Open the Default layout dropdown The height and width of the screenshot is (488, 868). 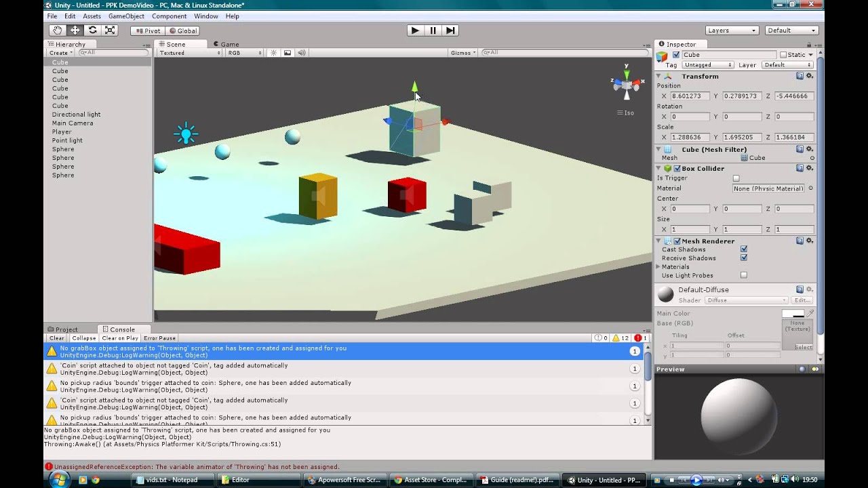click(x=791, y=30)
